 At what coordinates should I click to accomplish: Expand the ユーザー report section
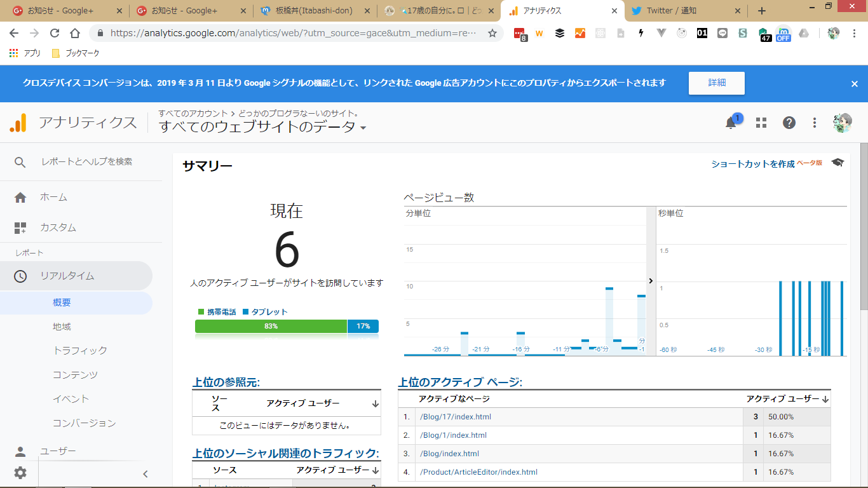point(58,451)
